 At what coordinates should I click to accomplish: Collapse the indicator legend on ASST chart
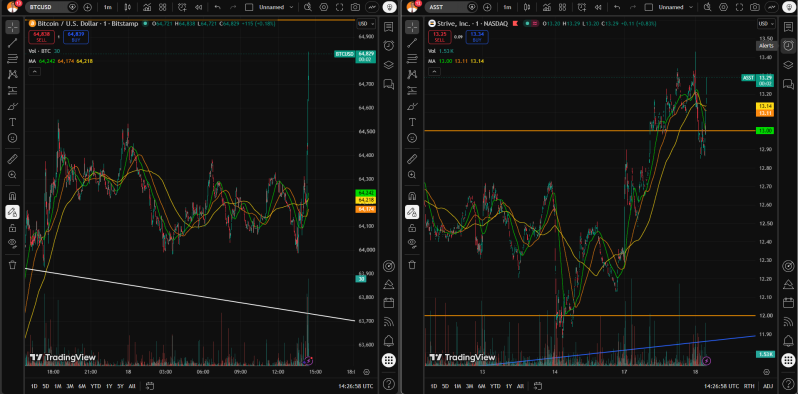434,72
